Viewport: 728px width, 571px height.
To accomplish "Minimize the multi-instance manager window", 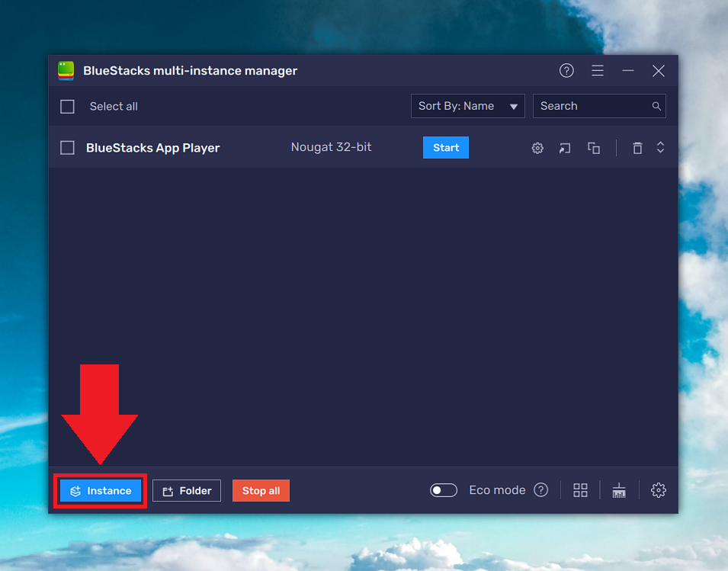I will click(628, 71).
